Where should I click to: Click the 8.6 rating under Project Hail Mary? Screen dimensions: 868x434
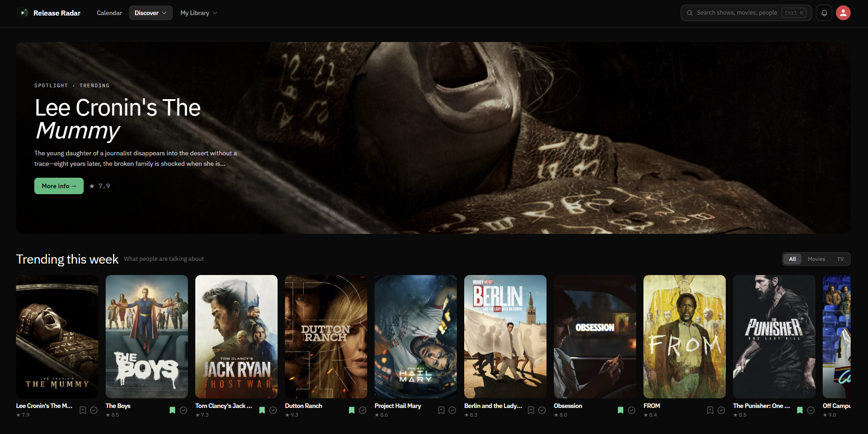[381, 415]
